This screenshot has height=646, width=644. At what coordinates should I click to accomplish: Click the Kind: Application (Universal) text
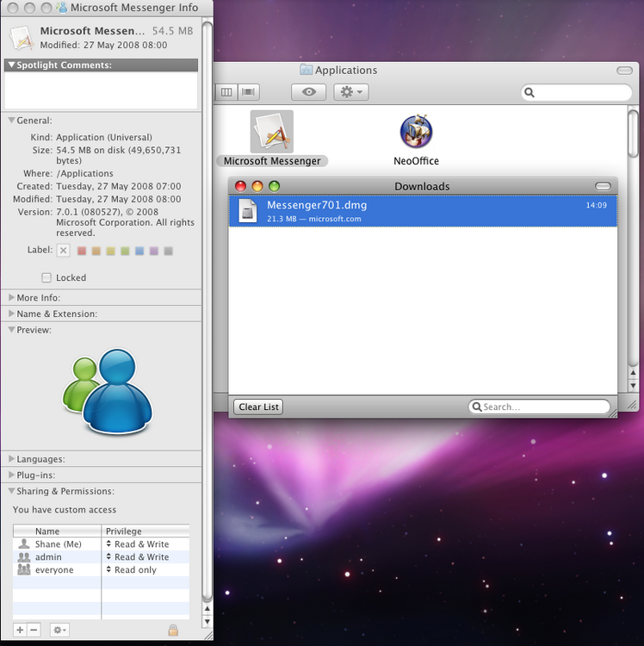[x=104, y=137]
